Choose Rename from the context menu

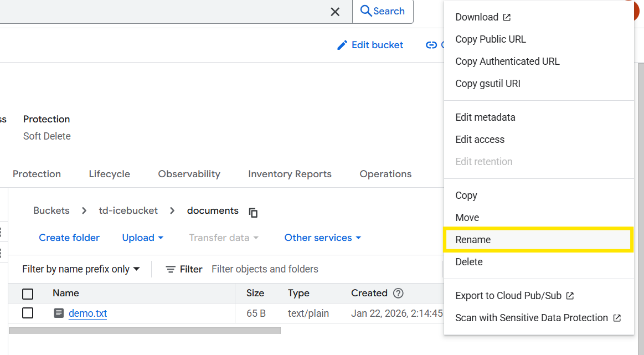click(x=473, y=240)
